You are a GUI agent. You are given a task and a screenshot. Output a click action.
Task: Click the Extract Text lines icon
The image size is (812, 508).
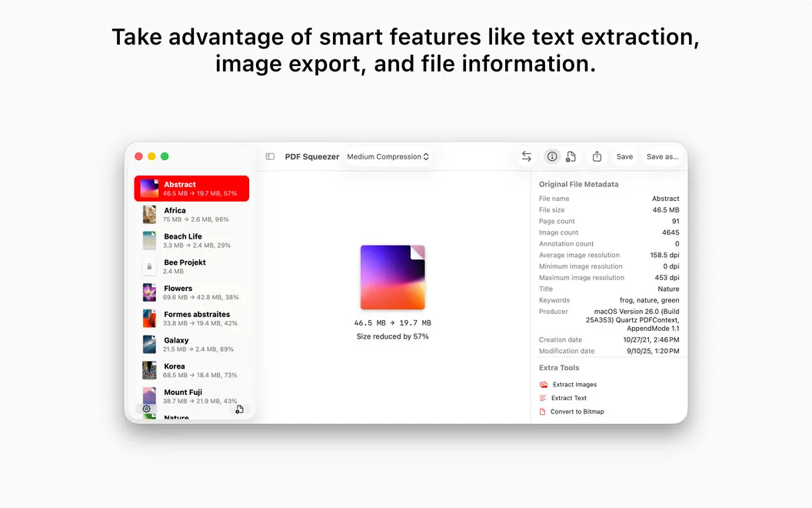click(x=543, y=398)
